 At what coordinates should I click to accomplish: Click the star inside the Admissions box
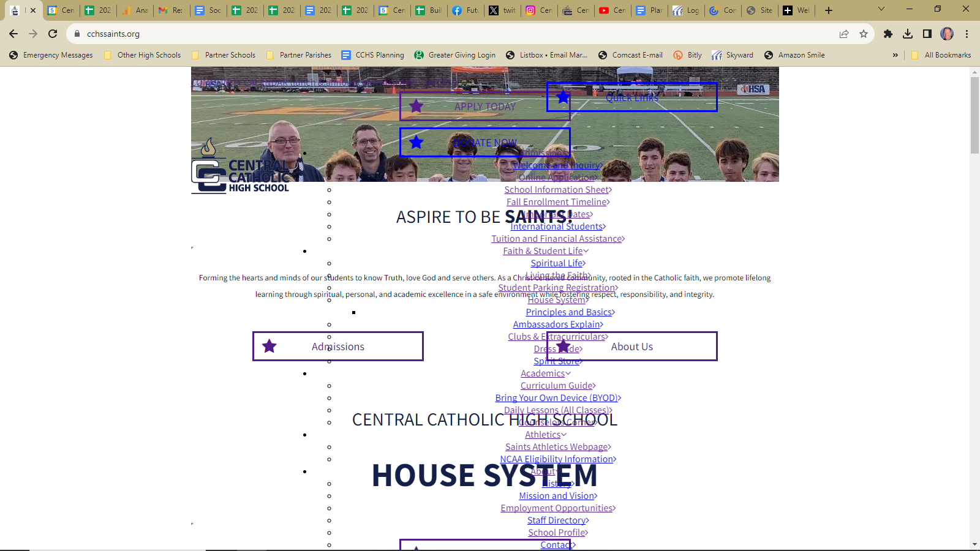[269, 346]
